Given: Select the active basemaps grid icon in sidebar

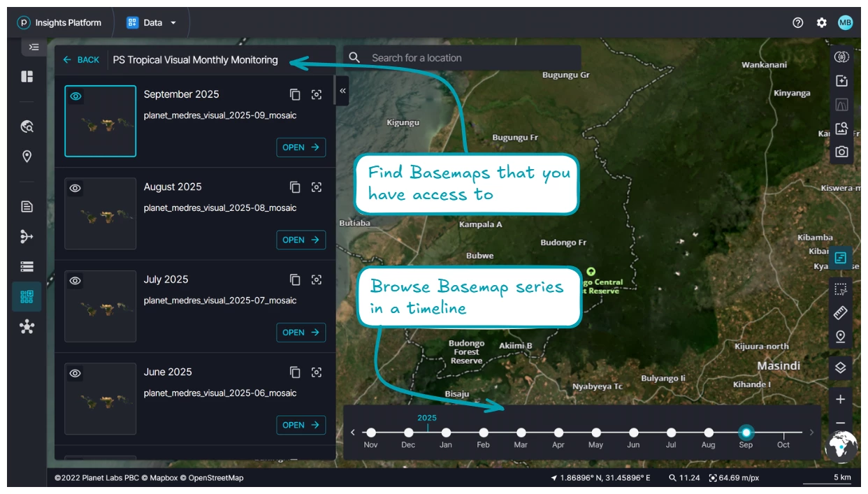Looking at the screenshot, I should [27, 296].
